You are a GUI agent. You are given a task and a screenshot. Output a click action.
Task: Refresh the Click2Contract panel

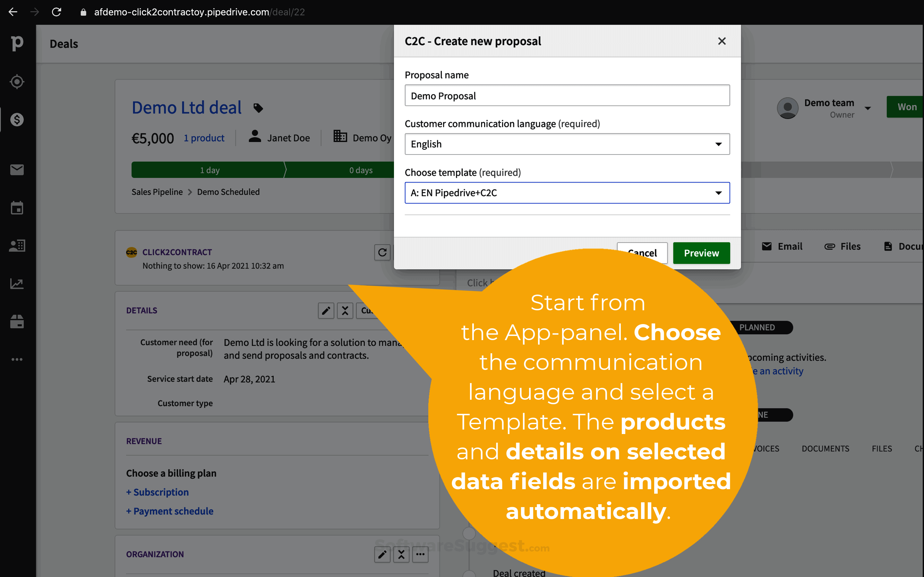pos(382,252)
